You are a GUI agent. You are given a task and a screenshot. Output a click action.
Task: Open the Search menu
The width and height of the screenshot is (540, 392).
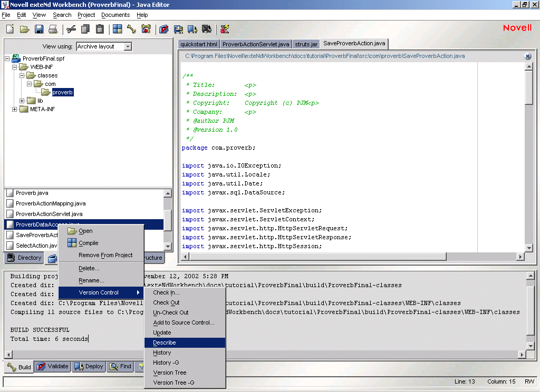(x=62, y=15)
